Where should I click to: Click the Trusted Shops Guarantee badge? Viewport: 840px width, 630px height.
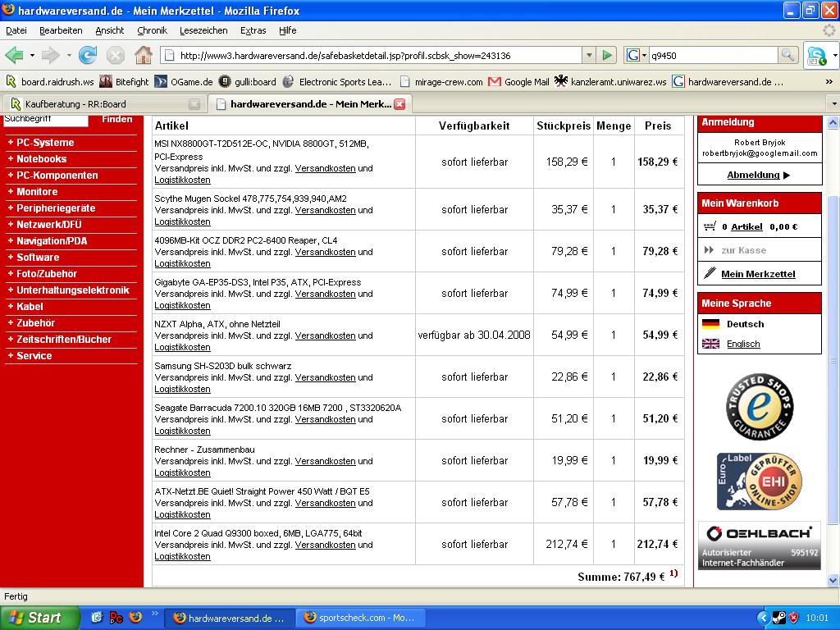(x=759, y=407)
